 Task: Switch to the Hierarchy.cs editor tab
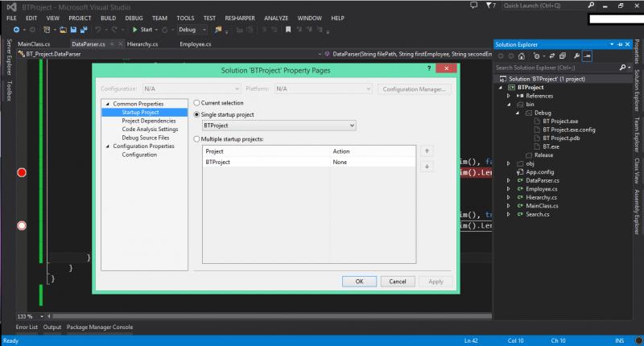[x=142, y=44]
